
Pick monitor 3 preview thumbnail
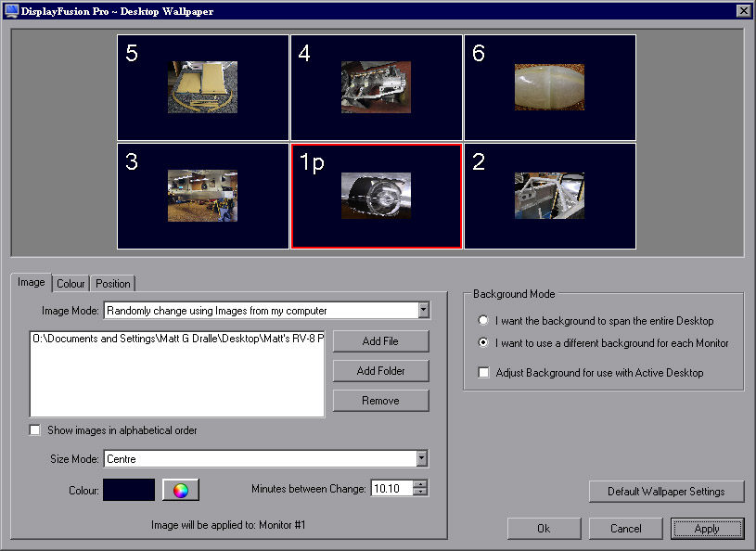[x=203, y=196]
